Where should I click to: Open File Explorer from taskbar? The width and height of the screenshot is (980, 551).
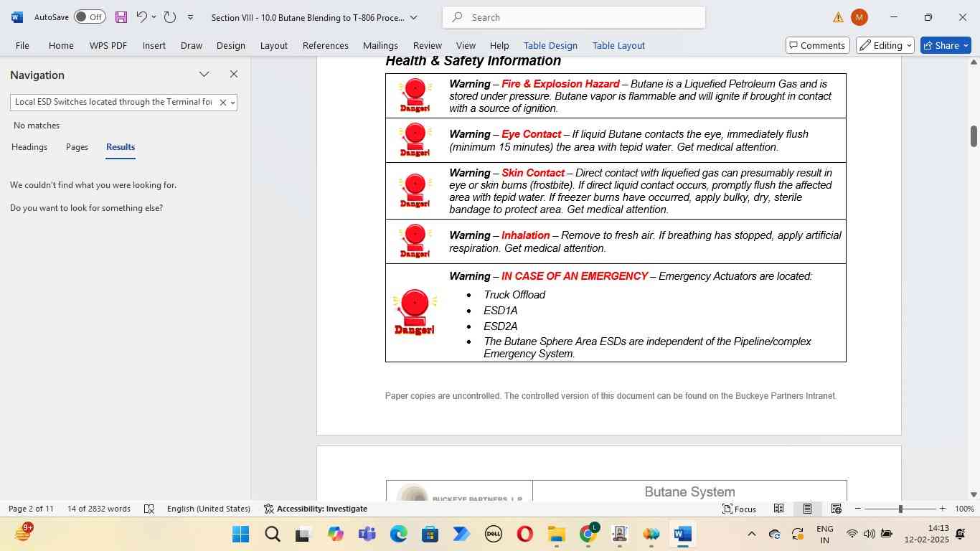point(556,534)
